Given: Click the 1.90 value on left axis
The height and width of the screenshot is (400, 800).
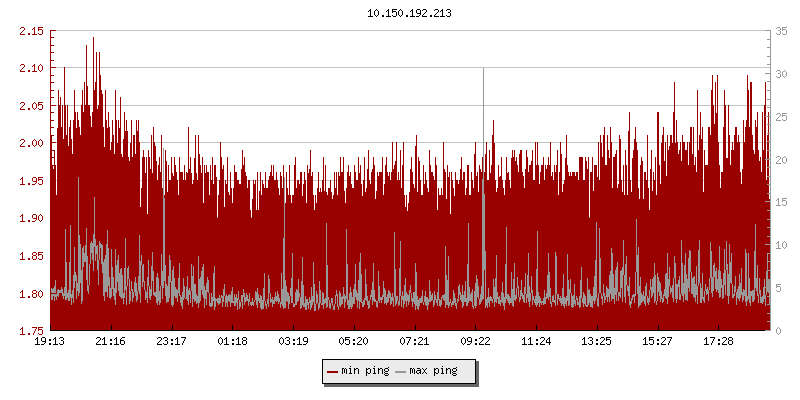Looking at the screenshot, I should coord(32,218).
